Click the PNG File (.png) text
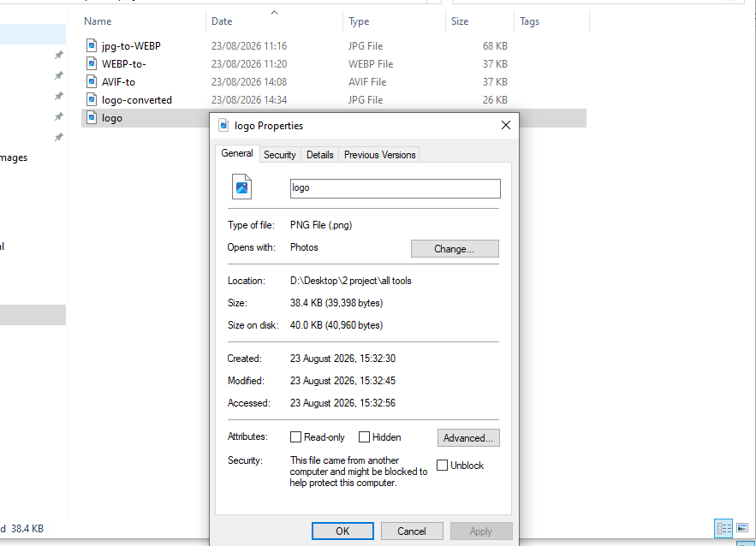The height and width of the screenshot is (546, 756). pos(321,225)
